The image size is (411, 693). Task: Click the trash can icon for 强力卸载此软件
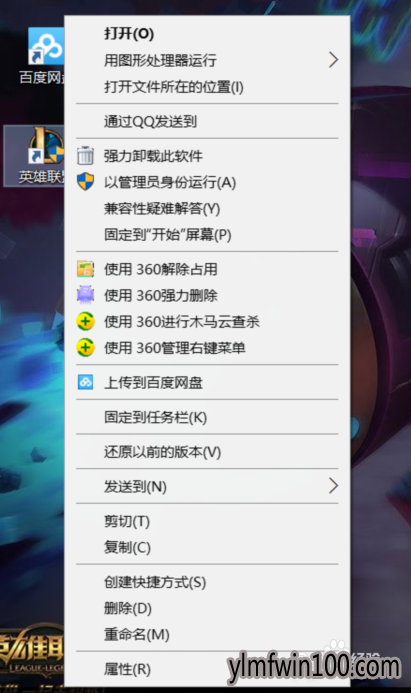tap(85, 156)
